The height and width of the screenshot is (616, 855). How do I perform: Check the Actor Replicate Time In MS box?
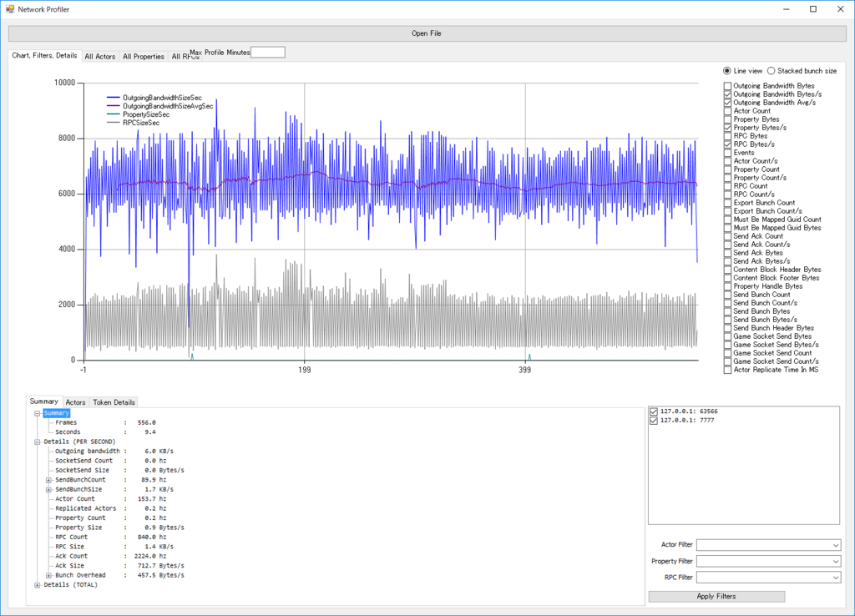tap(727, 370)
